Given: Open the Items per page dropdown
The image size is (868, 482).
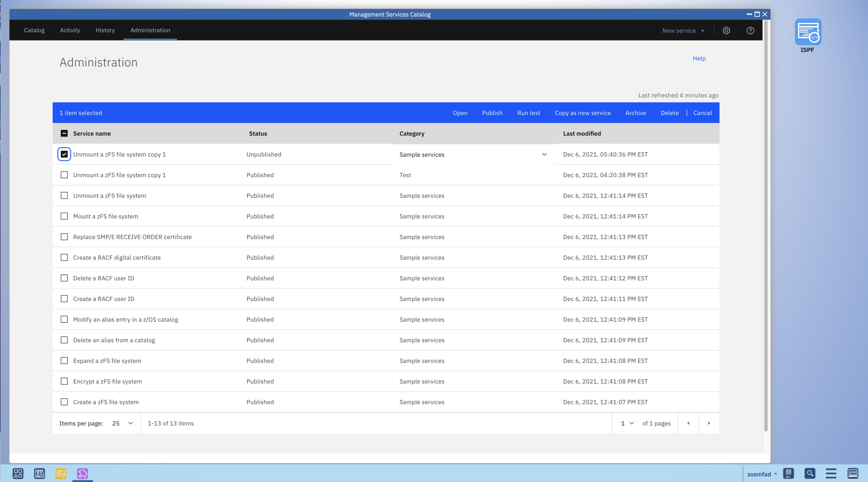Looking at the screenshot, I should tap(123, 423).
